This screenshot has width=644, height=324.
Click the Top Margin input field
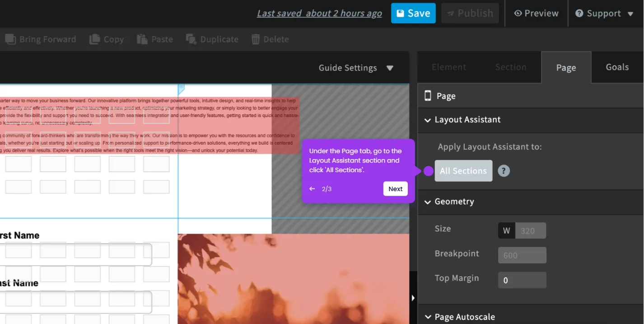pos(522,280)
